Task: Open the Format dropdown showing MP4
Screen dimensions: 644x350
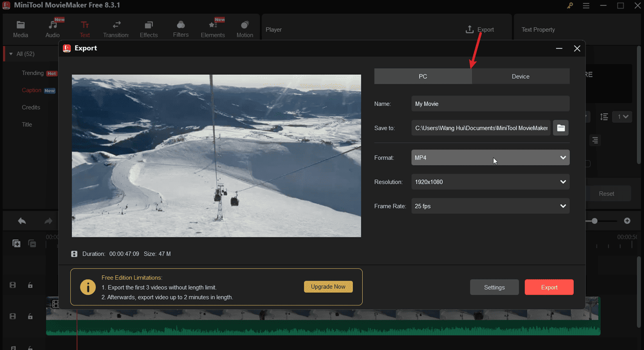Action: point(490,157)
